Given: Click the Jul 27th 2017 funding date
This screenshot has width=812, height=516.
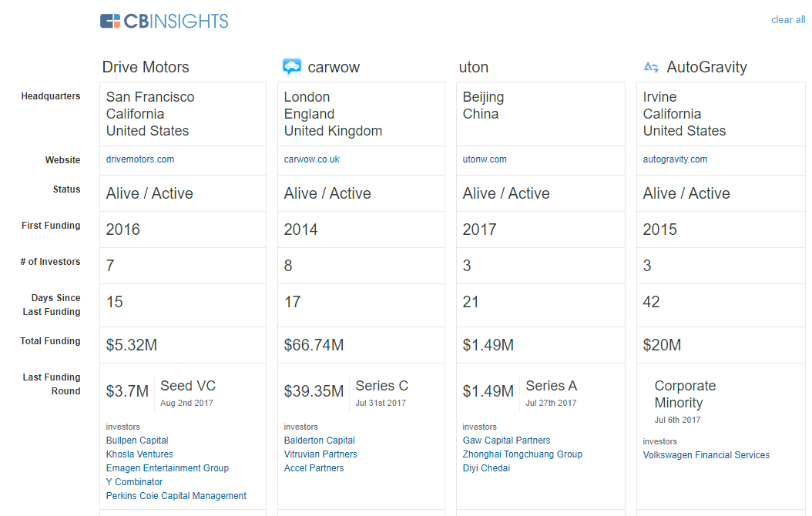Looking at the screenshot, I should click(551, 404).
